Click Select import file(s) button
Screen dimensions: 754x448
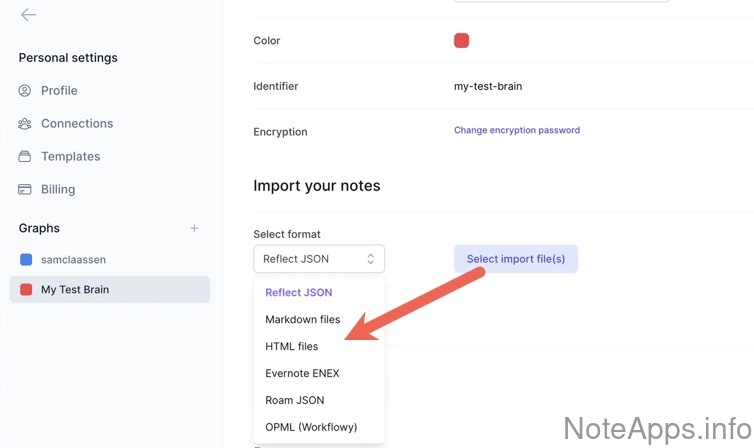[x=516, y=259]
